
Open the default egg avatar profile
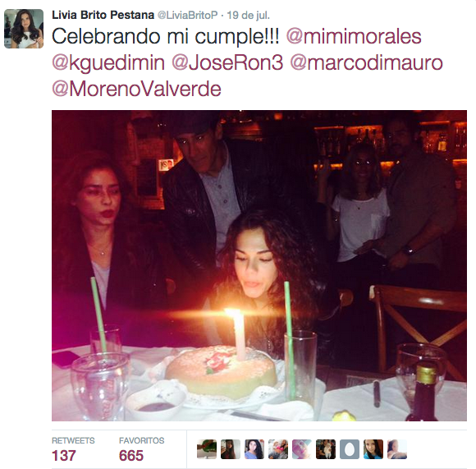[x=350, y=449]
